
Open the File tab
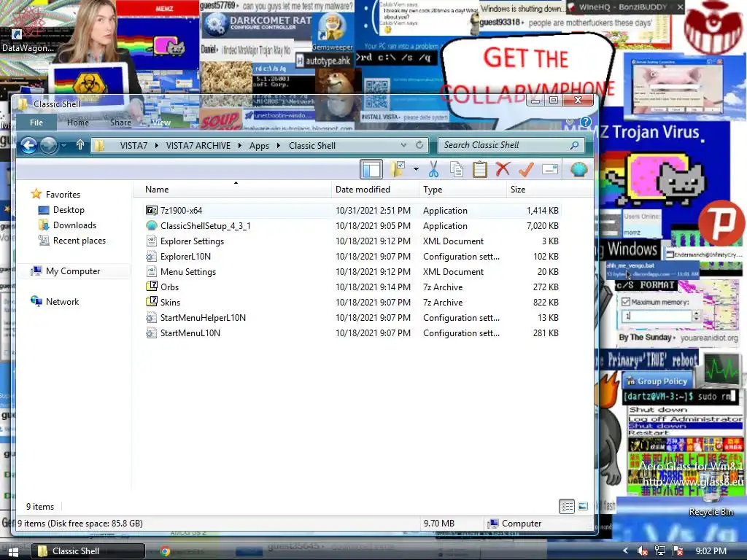point(36,122)
